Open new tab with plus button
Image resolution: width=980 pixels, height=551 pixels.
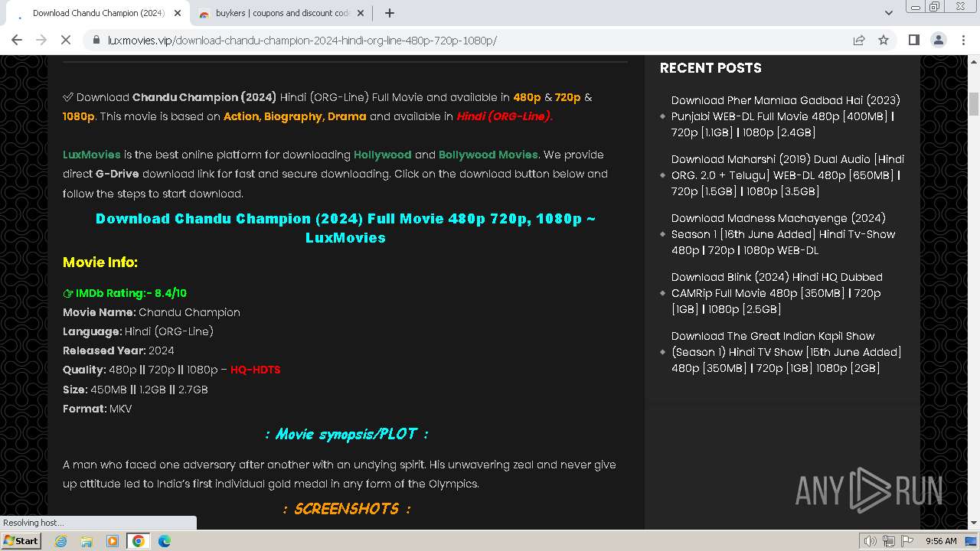tap(390, 13)
